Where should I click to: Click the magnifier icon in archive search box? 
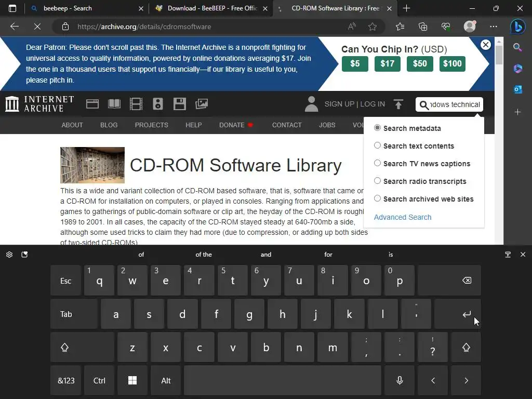point(424,105)
